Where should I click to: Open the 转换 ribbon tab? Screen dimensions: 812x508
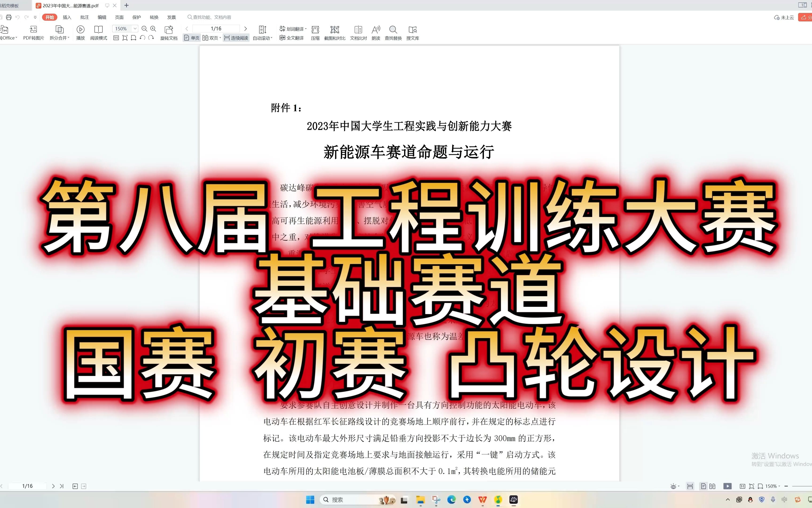point(154,17)
